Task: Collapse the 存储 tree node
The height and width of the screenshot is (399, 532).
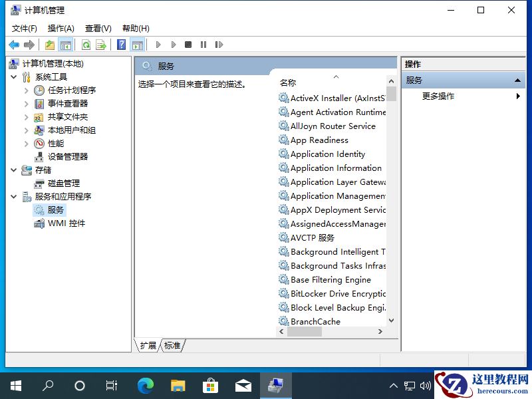Action: pos(15,170)
